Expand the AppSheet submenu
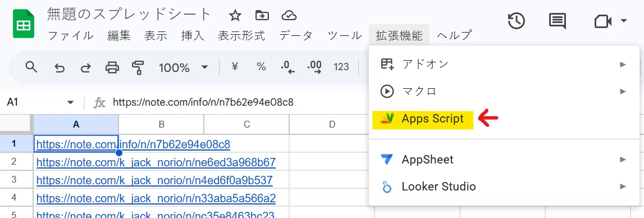The image size is (644, 218). coord(504,159)
